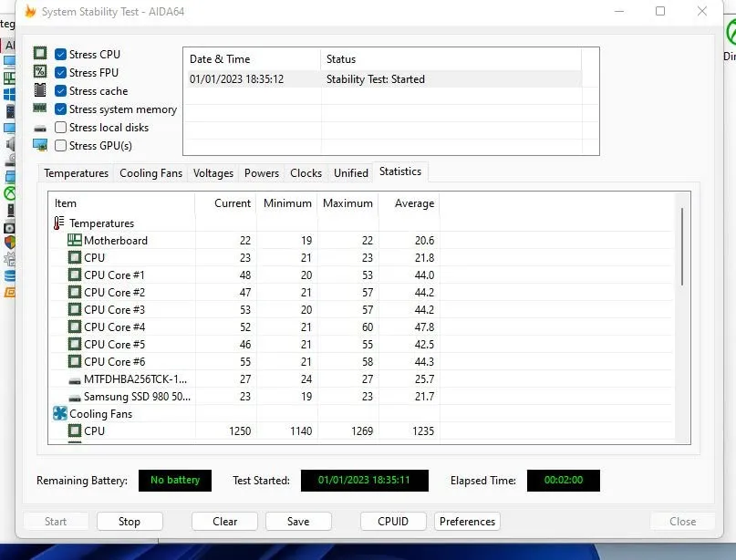Click the elapsed time 00:02:00 display

(564, 481)
